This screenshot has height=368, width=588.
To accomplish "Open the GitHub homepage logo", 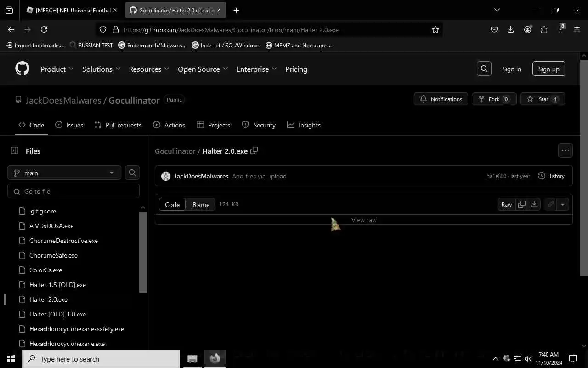I will point(22,69).
